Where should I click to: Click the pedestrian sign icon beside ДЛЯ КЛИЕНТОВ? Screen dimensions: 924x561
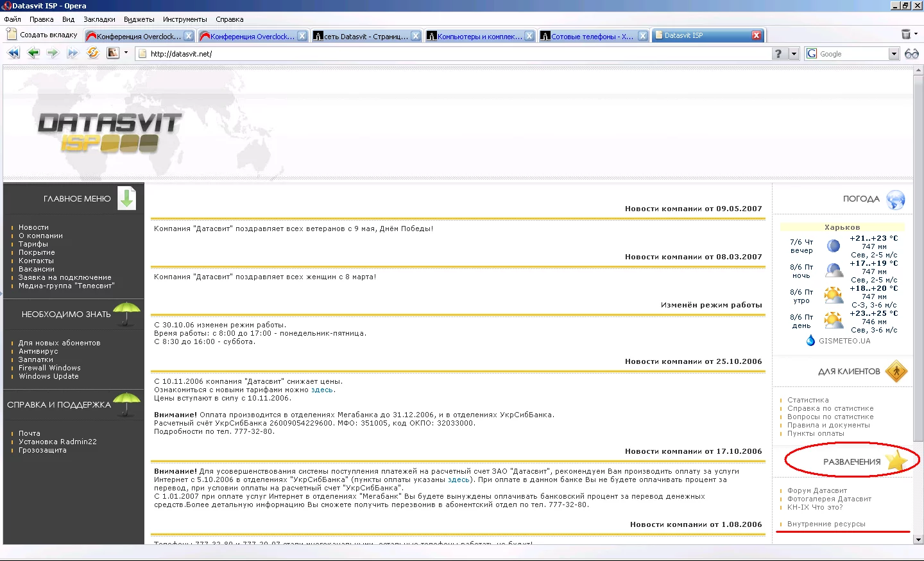pyautogui.click(x=896, y=371)
